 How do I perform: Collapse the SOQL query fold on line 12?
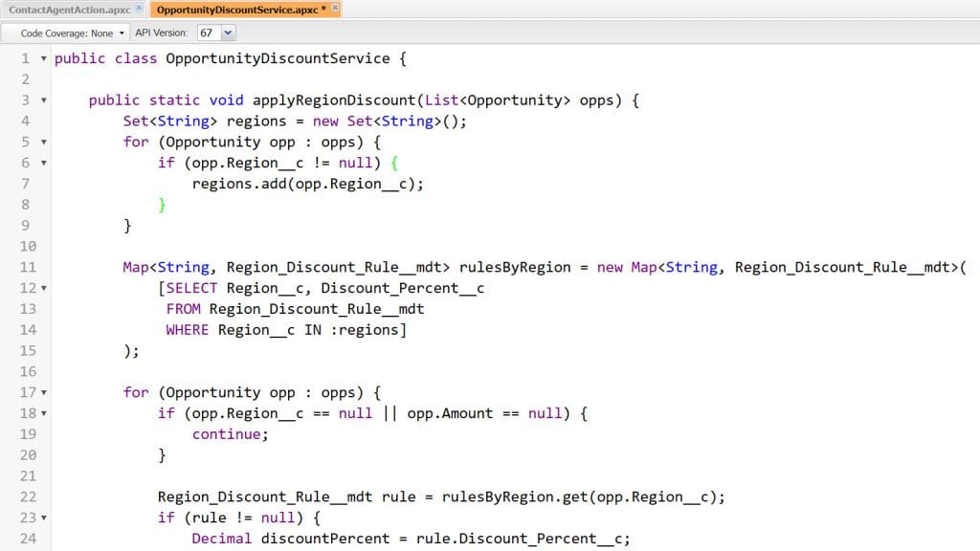point(44,288)
